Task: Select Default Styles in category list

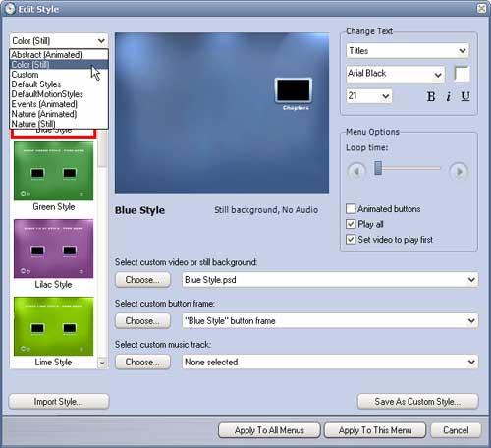Action: click(x=36, y=84)
